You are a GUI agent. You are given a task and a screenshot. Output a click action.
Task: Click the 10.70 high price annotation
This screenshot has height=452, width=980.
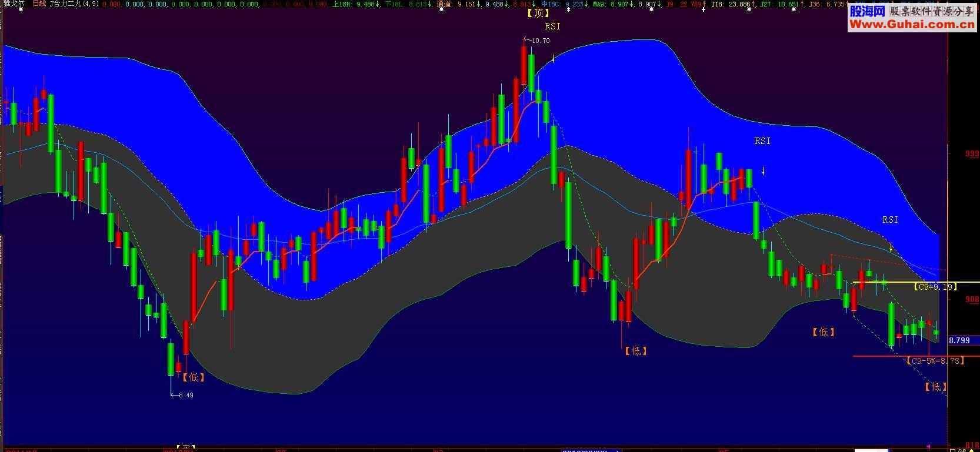(x=541, y=41)
